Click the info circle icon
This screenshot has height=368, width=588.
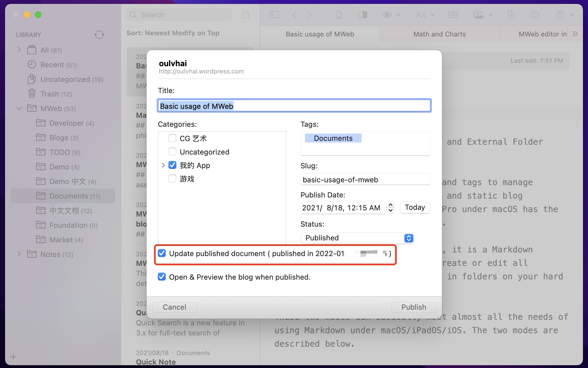(534, 15)
